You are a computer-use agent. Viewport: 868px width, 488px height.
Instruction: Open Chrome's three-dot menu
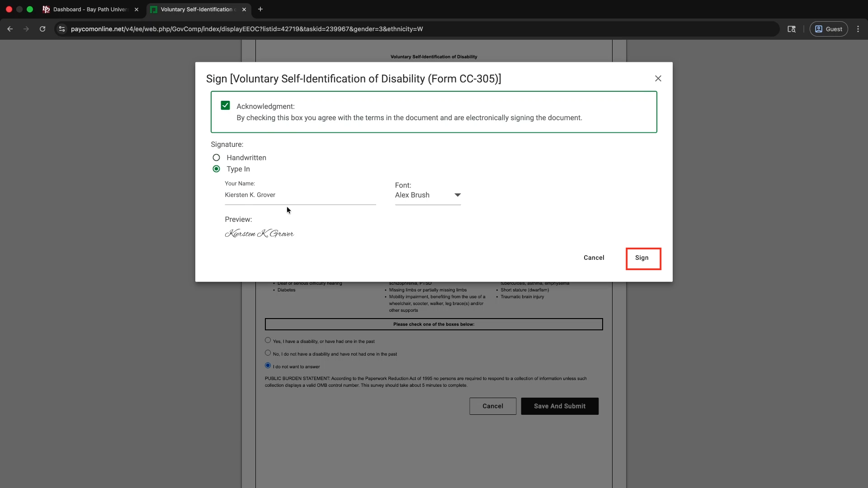[858, 29]
